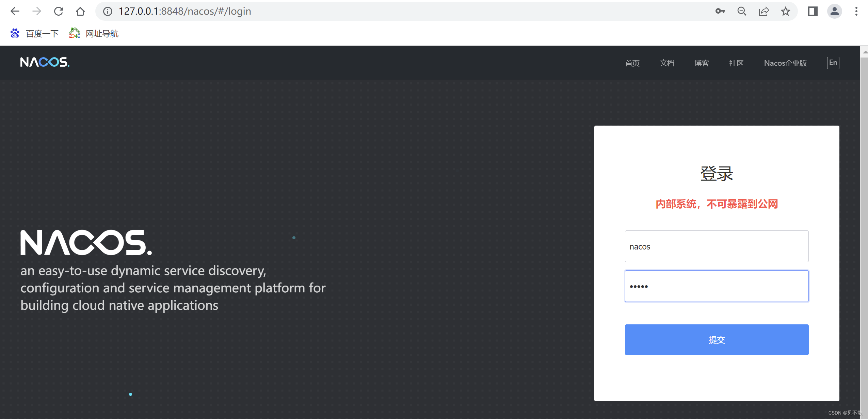Bookmark page with the star icon

785,11
